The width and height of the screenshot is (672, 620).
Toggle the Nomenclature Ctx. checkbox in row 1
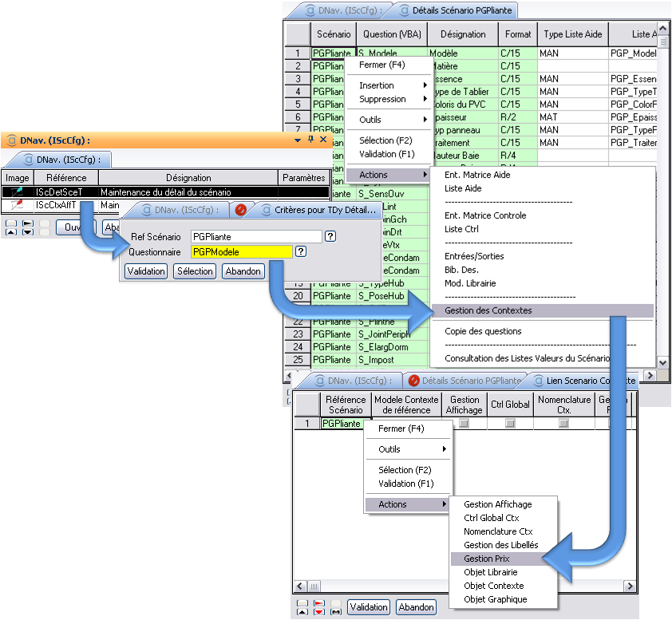tap(563, 424)
